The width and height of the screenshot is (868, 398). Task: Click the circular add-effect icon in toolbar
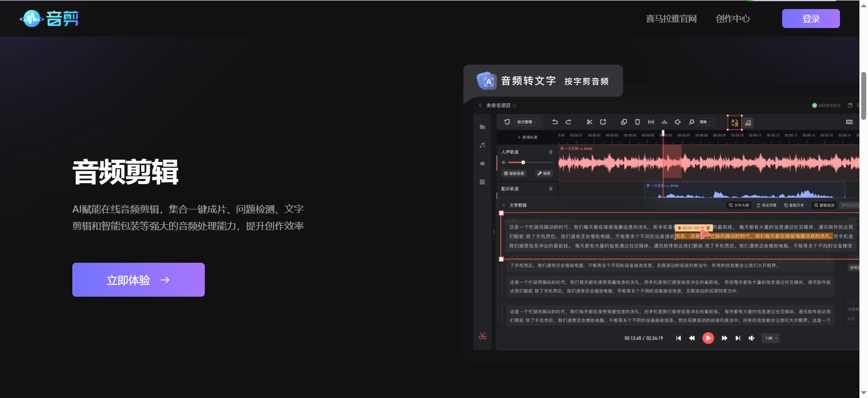click(678, 122)
